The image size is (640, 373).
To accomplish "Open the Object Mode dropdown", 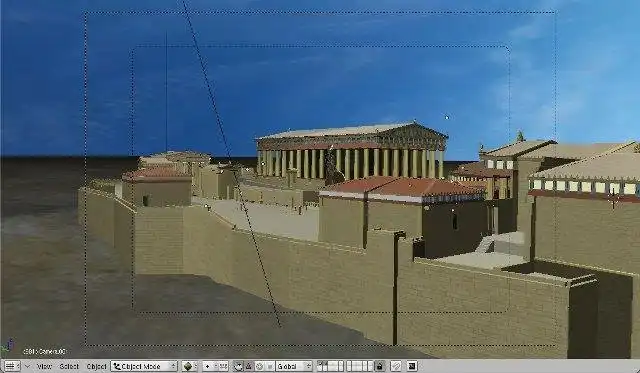I will point(144,366).
